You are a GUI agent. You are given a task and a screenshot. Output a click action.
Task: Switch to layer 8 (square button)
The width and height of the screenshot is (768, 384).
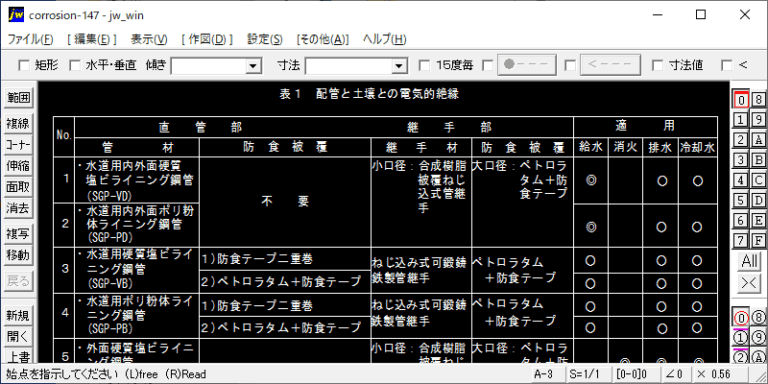click(758, 100)
